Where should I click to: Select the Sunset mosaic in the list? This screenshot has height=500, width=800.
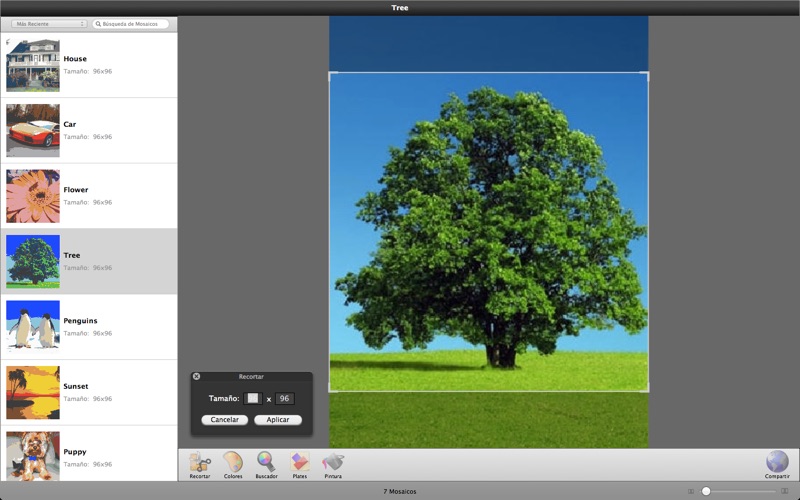click(x=89, y=392)
